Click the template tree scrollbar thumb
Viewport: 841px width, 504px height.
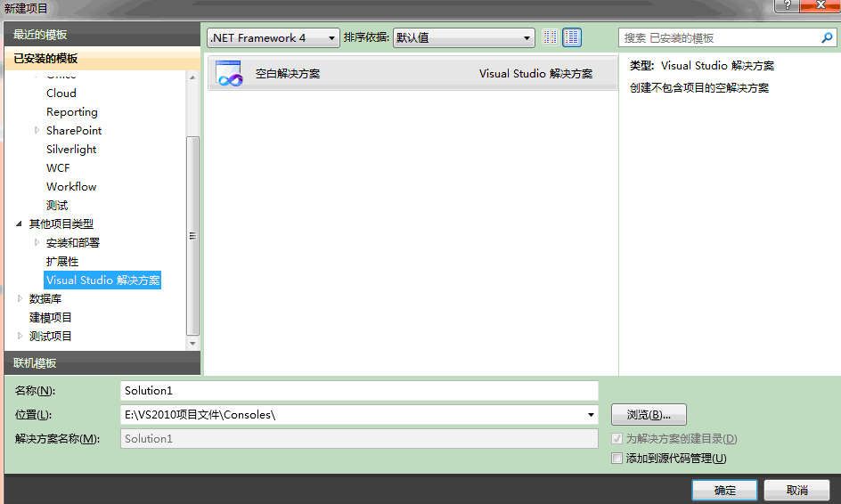192,235
